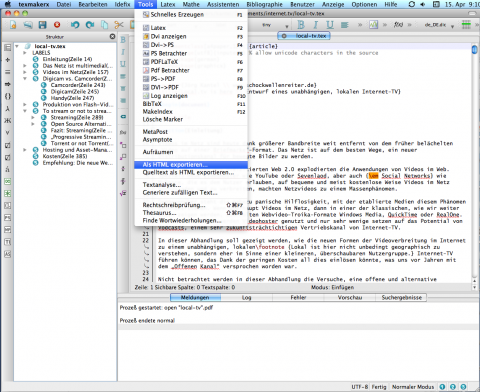Switch to the Fehler tab

pyautogui.click(x=298, y=297)
